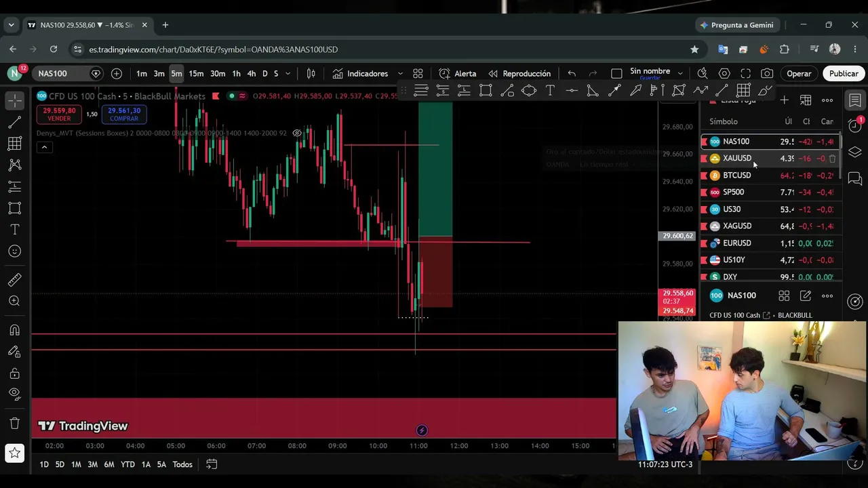Click the COMPRAR buy button
Viewport: 868px width, 488px height.
click(123, 114)
